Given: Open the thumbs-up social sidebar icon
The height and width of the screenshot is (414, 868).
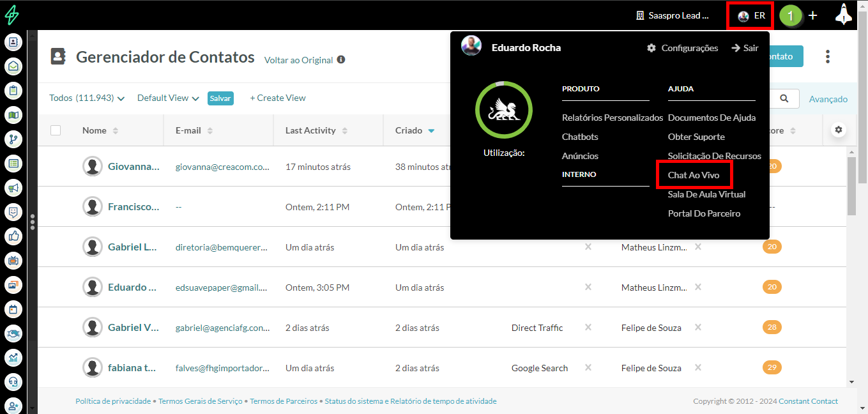Looking at the screenshot, I should [x=13, y=236].
